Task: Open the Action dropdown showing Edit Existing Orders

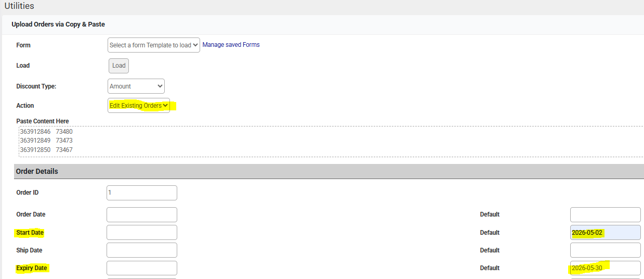Action: click(138, 106)
